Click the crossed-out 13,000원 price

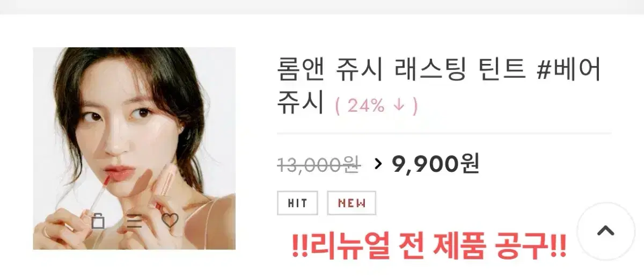pos(318,164)
